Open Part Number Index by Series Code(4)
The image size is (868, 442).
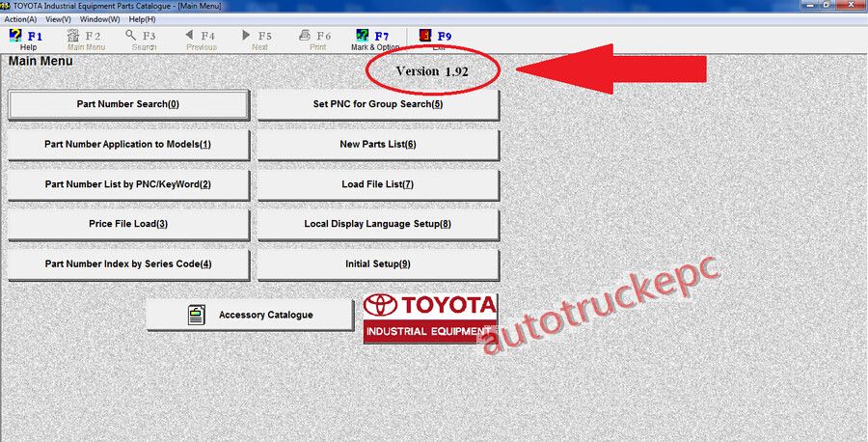(x=128, y=263)
